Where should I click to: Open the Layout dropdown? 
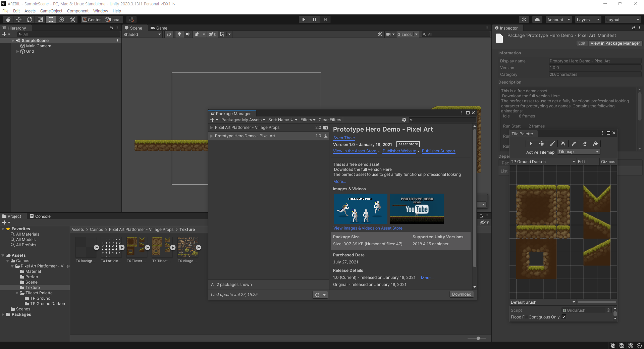[x=623, y=19]
